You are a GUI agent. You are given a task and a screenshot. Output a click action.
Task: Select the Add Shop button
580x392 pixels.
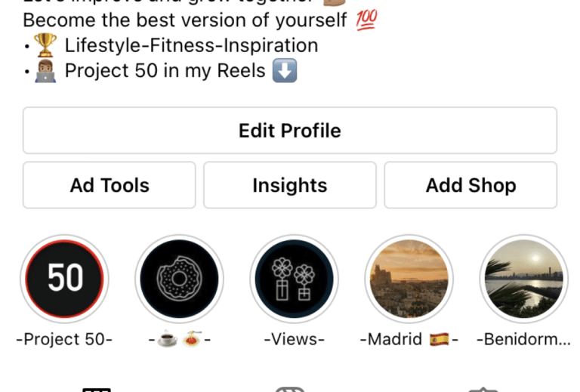(470, 185)
